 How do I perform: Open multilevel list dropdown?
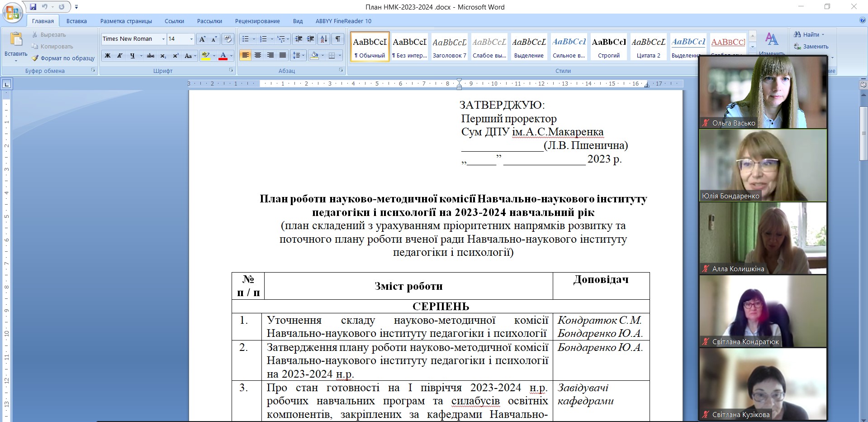point(288,39)
